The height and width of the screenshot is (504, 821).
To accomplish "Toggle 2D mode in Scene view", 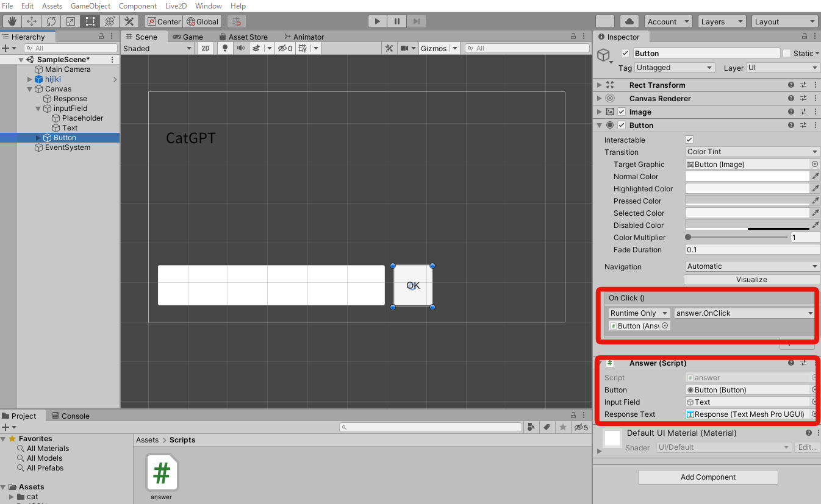I will pyautogui.click(x=206, y=48).
